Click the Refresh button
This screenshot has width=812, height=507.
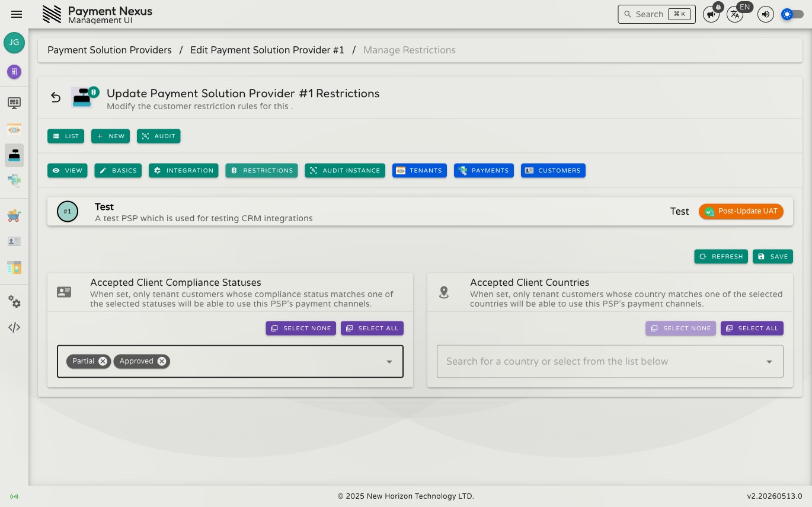click(x=721, y=256)
